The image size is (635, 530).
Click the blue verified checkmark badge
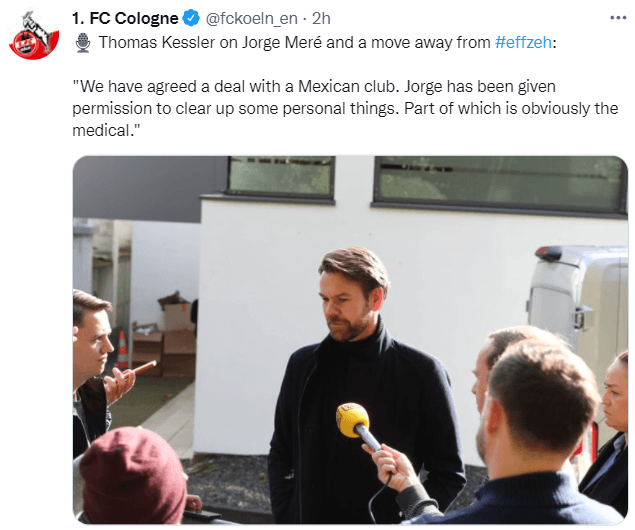click(191, 19)
